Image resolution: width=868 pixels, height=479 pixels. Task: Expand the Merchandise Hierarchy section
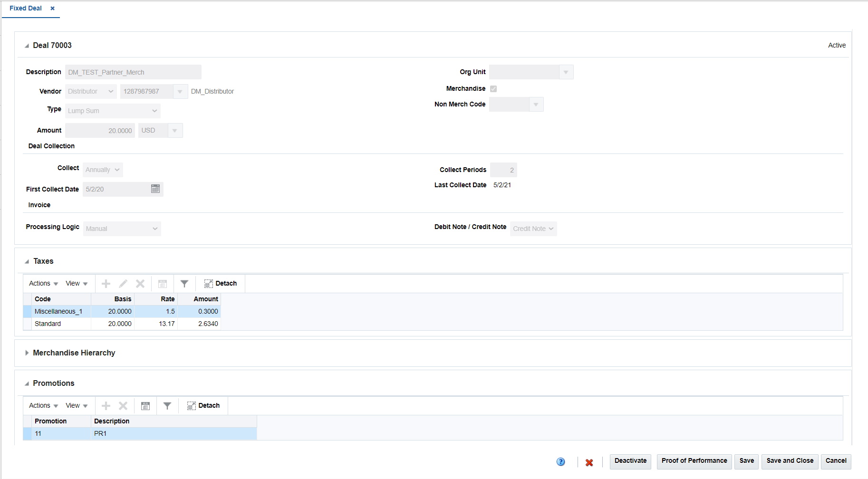(27, 353)
